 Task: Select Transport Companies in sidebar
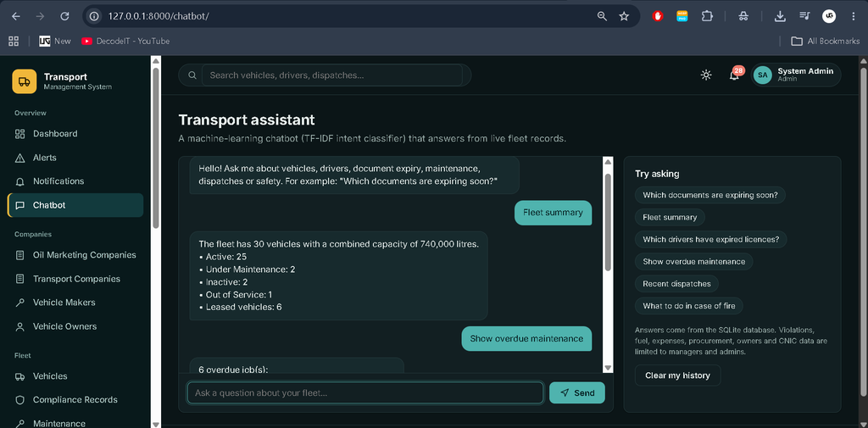click(x=75, y=279)
